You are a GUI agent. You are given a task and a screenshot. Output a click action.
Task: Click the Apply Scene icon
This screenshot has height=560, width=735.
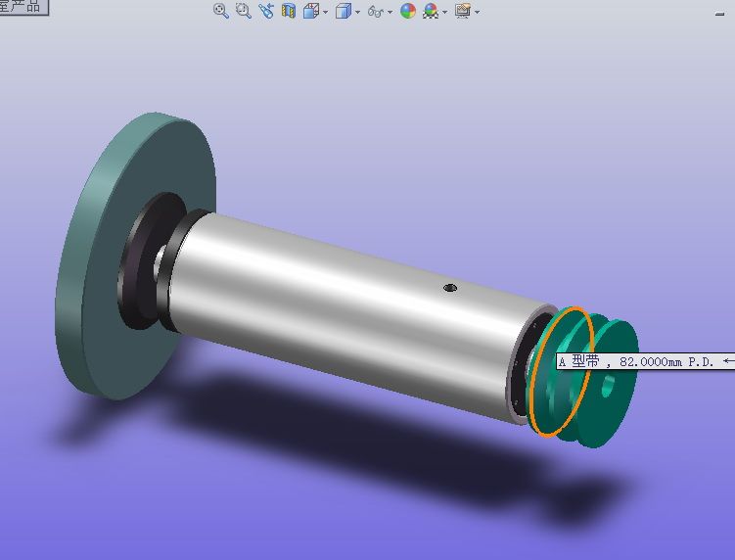click(431, 11)
